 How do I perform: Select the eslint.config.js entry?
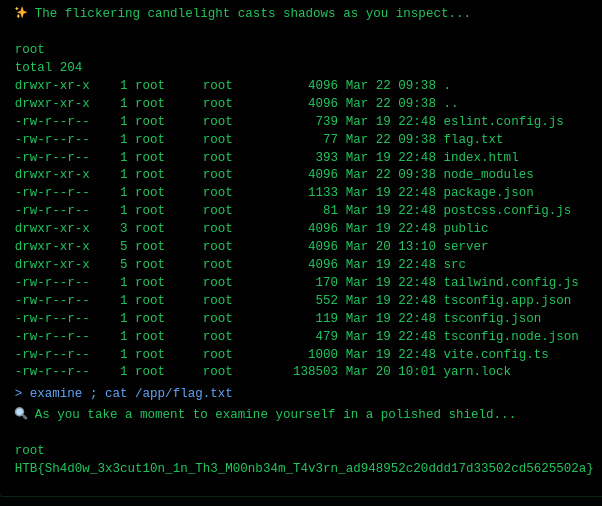point(503,121)
